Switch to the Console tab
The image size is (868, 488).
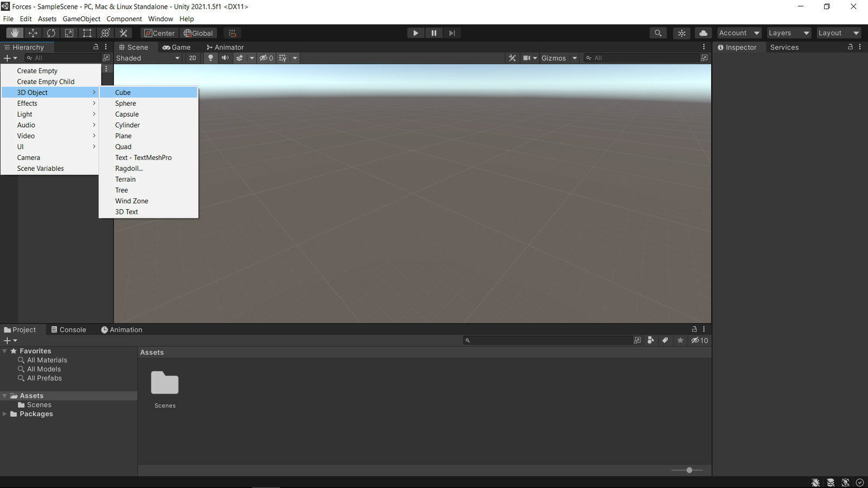pyautogui.click(x=68, y=330)
